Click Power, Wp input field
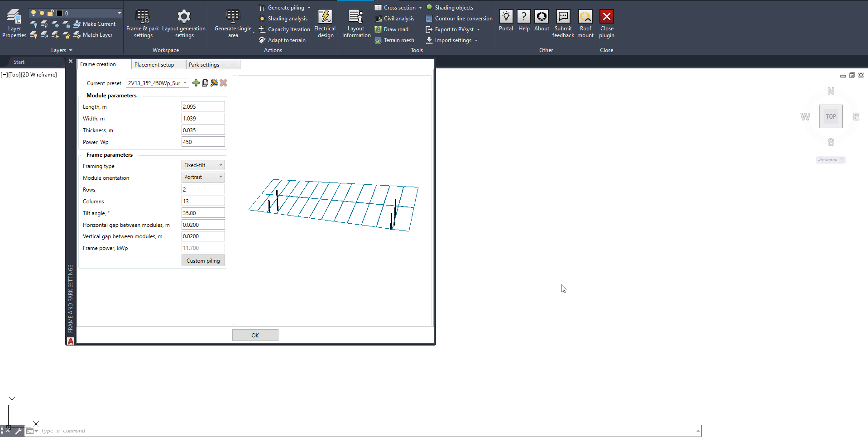868x437 pixels. [203, 142]
